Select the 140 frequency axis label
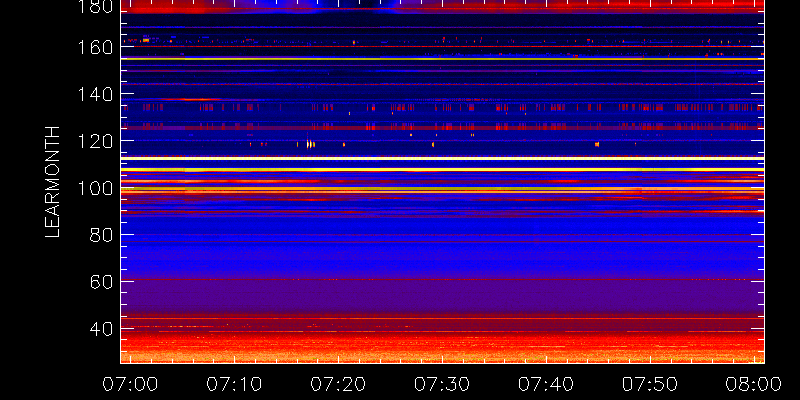This screenshot has width=800, height=400. (x=96, y=94)
